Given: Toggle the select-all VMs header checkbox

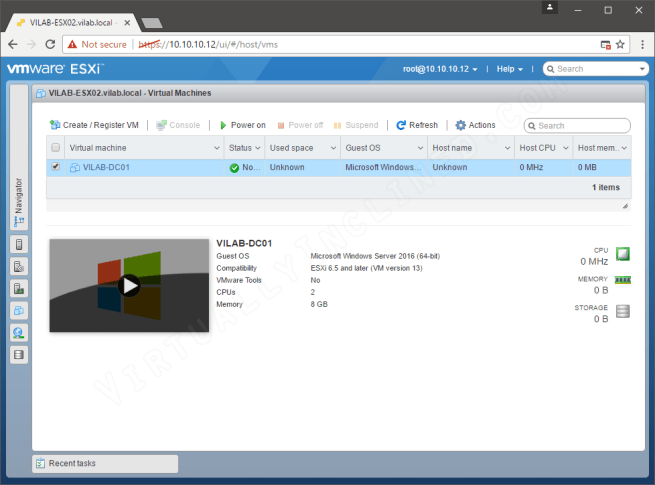Looking at the screenshot, I should (56, 147).
